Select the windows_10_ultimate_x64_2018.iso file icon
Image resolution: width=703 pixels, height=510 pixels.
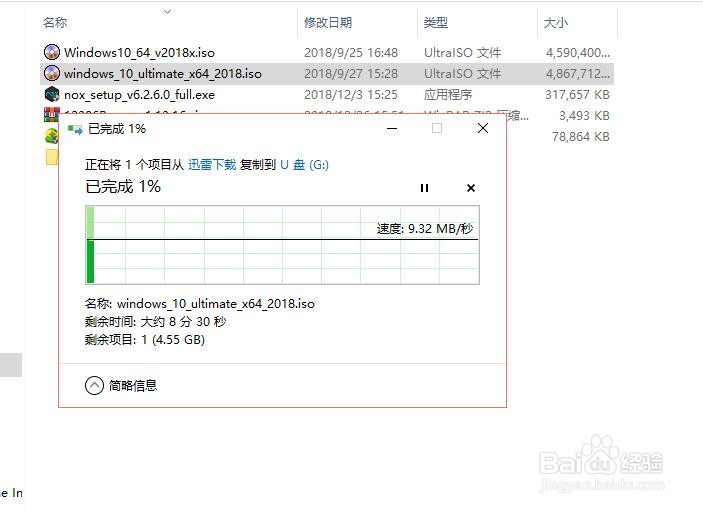pyautogui.click(x=52, y=73)
